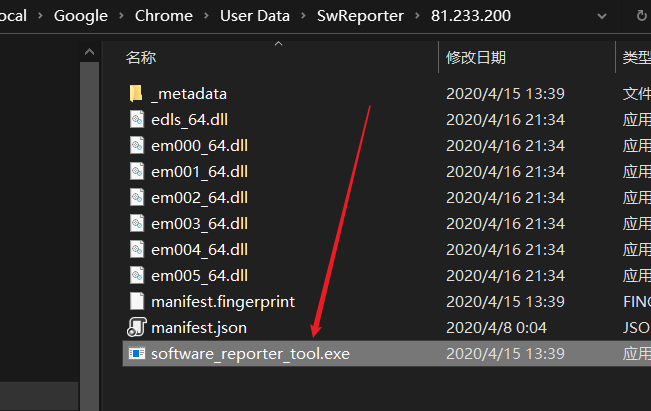Click the _metadata folder icon
Image resolution: width=651 pixels, height=411 pixels.
click(138, 94)
